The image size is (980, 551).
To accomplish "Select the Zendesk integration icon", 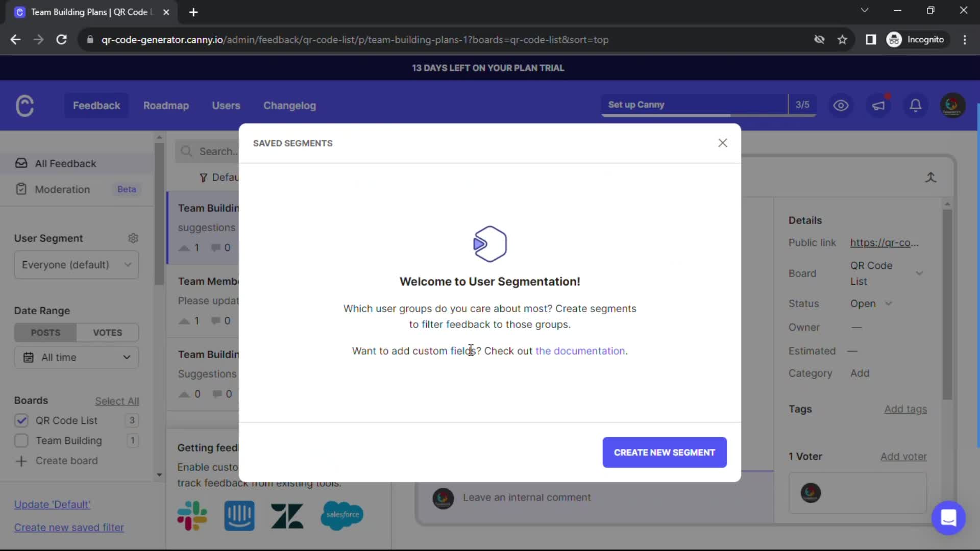I will coord(287,516).
